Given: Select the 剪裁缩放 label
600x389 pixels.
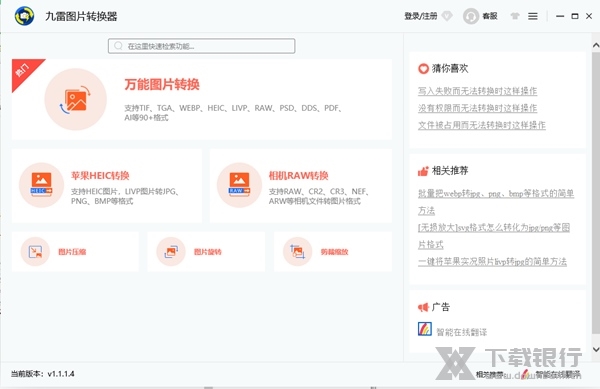Looking at the screenshot, I should (334, 252).
